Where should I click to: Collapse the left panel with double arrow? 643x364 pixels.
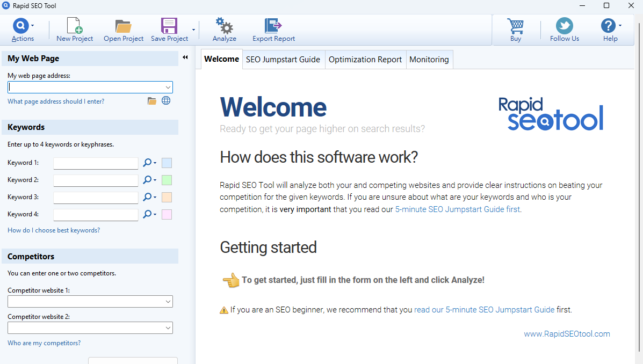pos(185,57)
